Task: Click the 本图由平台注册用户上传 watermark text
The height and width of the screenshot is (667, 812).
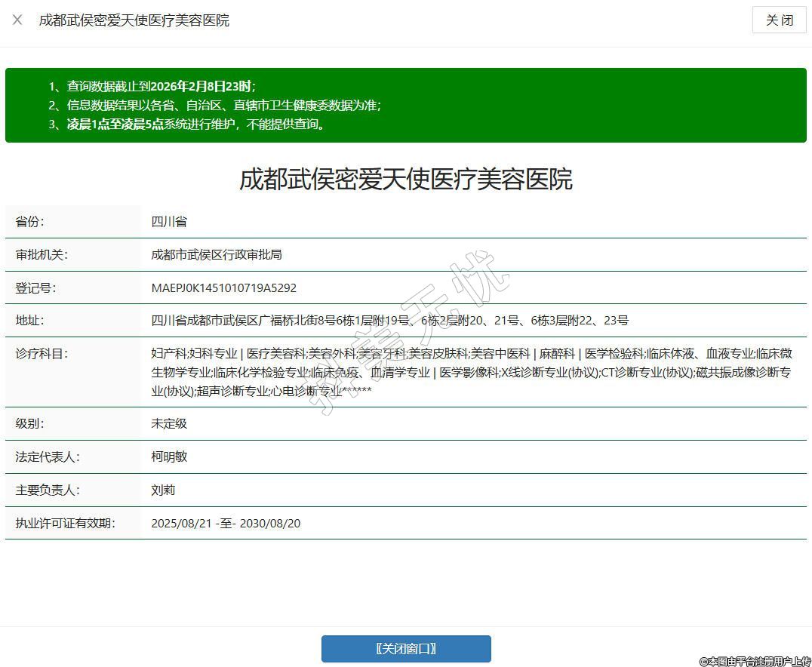Action: tap(755, 661)
